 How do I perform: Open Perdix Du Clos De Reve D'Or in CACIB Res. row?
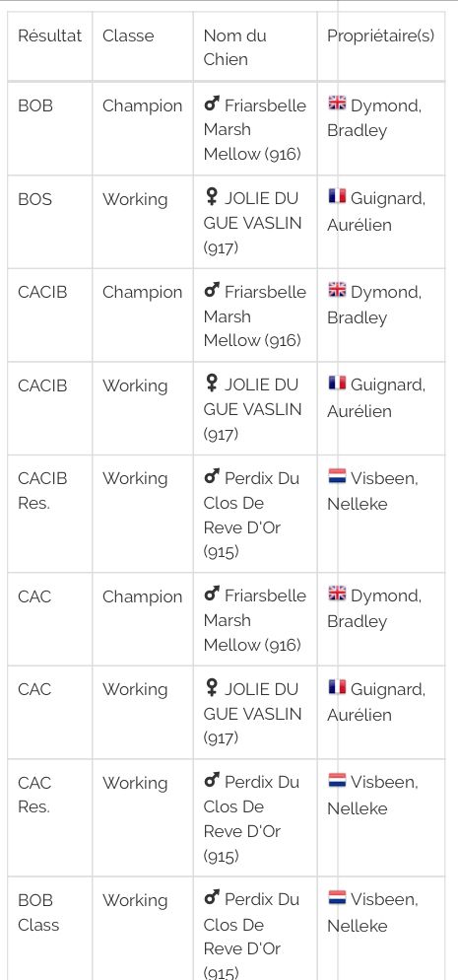[x=251, y=515]
